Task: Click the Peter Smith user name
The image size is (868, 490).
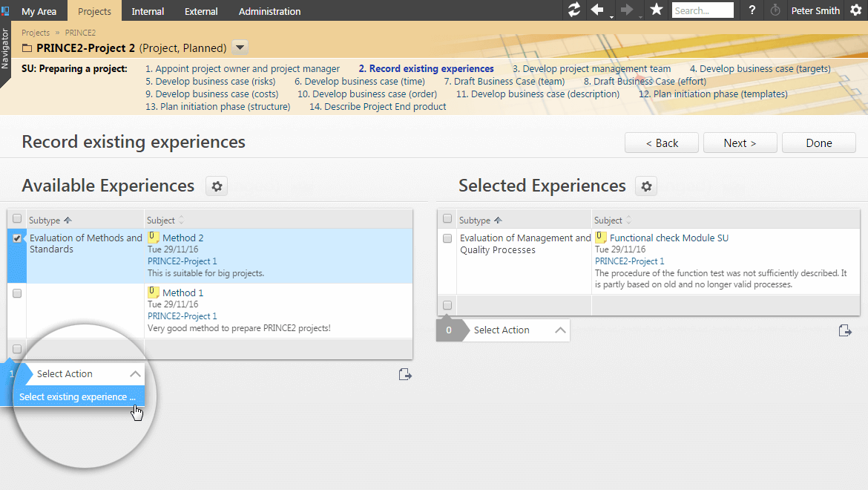Action: click(x=815, y=10)
